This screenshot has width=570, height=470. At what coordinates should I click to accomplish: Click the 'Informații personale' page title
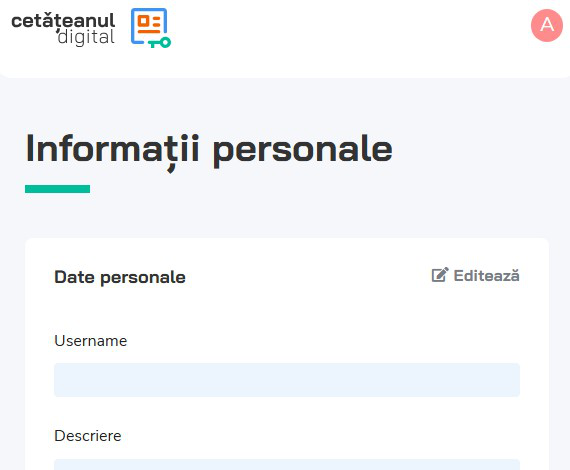click(x=209, y=150)
